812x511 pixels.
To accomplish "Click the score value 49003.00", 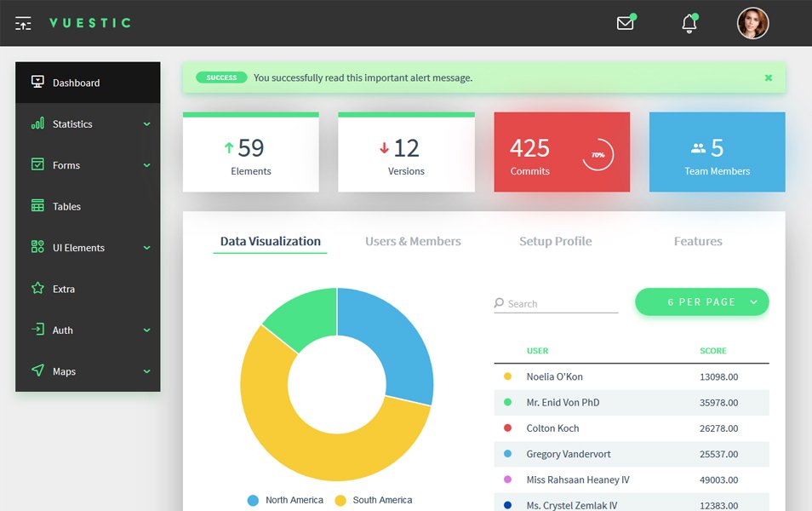I will tap(718, 479).
